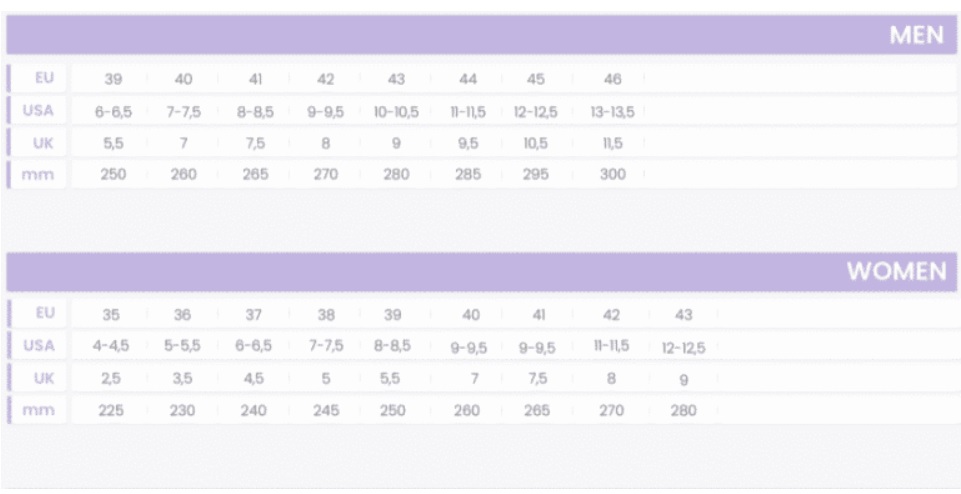Click the men's UK row label
Image resolution: width=961 pixels, height=494 pixels.
[44, 143]
